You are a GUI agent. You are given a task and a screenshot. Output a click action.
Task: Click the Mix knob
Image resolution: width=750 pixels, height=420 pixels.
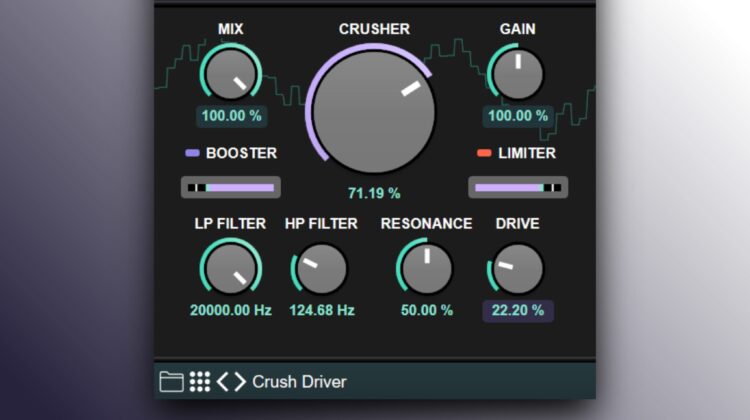click(231, 75)
